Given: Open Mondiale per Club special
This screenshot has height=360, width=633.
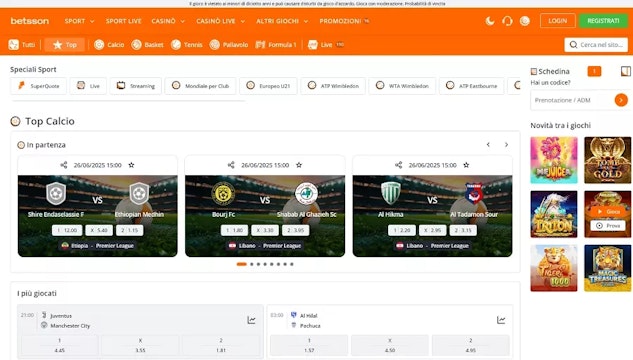Looking at the screenshot, I should [200, 86].
